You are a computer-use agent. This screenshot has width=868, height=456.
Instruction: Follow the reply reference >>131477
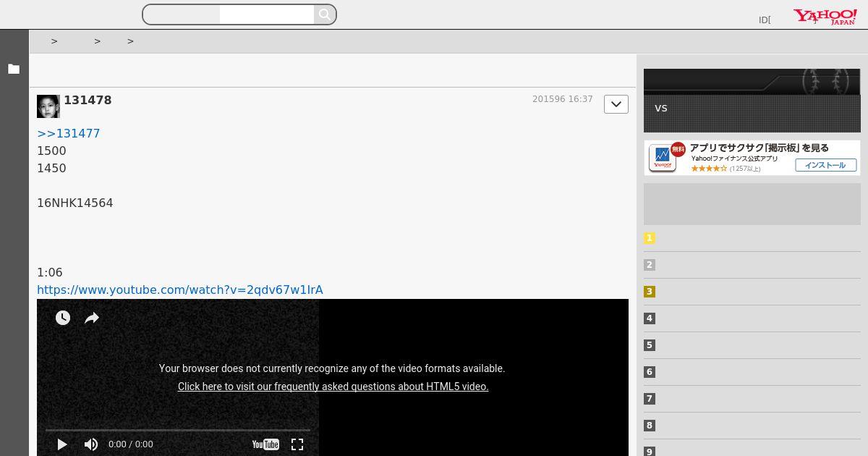click(69, 133)
